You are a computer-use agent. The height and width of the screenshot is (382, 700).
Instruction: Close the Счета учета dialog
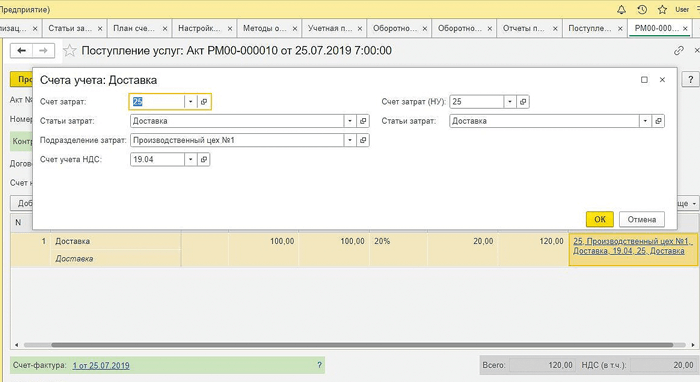pos(662,80)
